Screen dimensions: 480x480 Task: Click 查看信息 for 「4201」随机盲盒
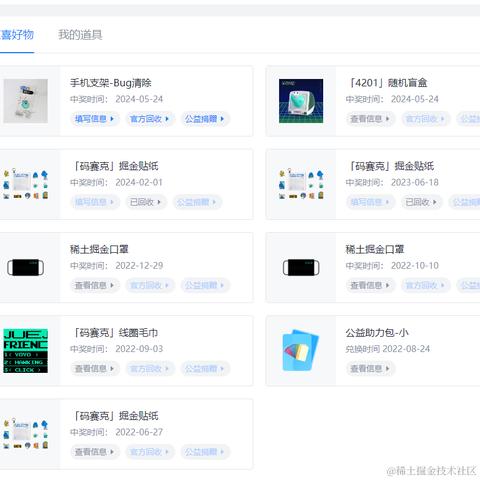(370, 119)
